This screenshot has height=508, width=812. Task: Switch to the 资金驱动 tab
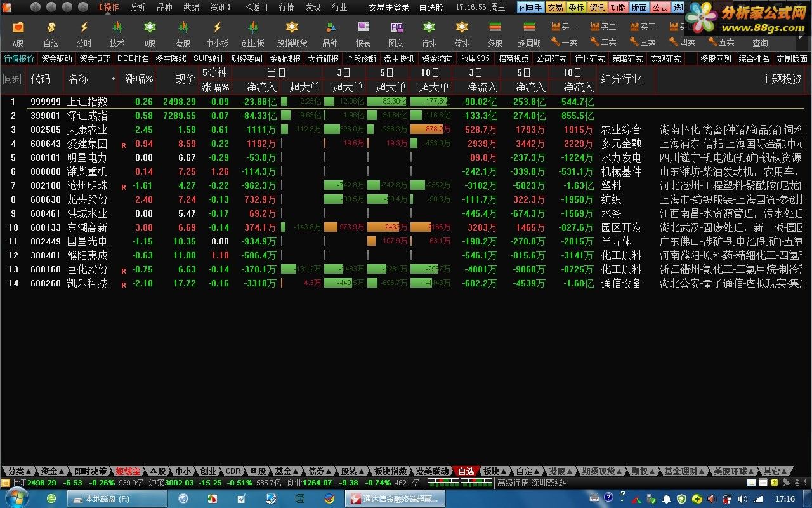[x=57, y=58]
